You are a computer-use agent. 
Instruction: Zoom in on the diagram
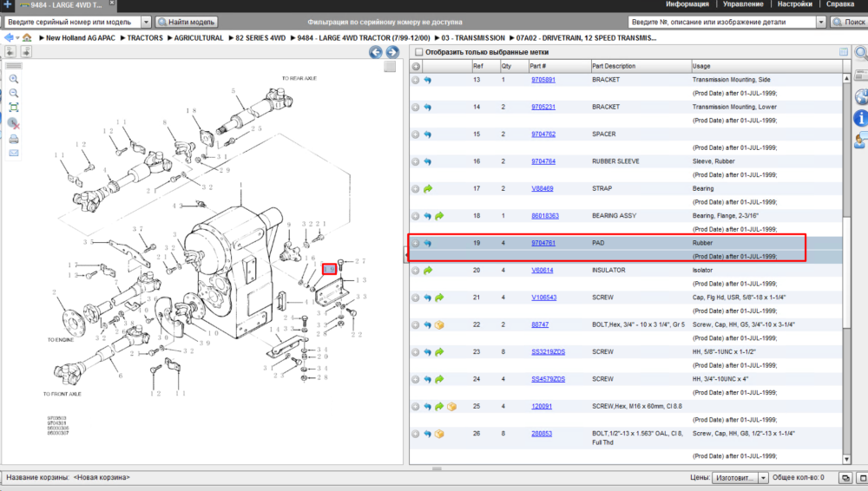click(14, 79)
